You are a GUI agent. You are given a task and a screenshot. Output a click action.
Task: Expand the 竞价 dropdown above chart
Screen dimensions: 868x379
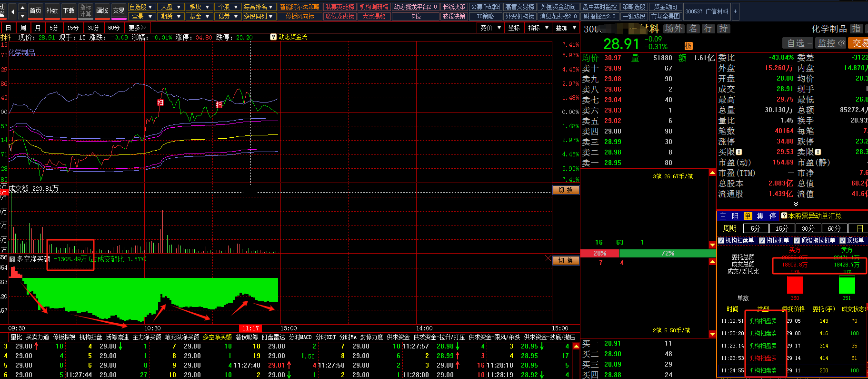coord(490,28)
